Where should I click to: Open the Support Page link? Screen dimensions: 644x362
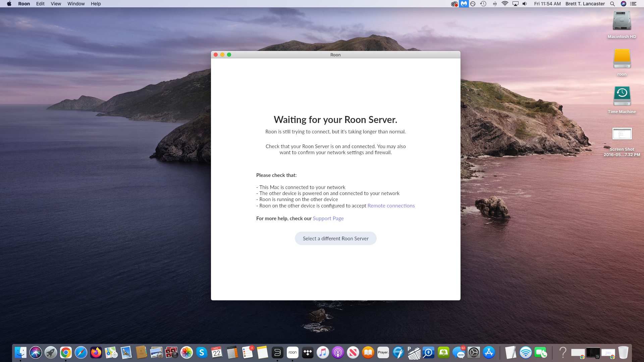coord(328,218)
